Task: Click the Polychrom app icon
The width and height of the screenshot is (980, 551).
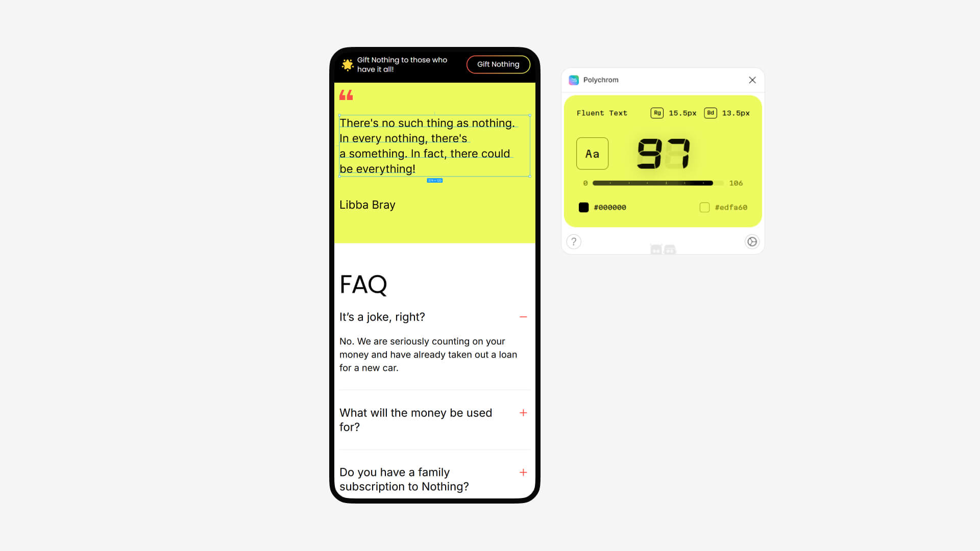Action: pyautogui.click(x=574, y=80)
